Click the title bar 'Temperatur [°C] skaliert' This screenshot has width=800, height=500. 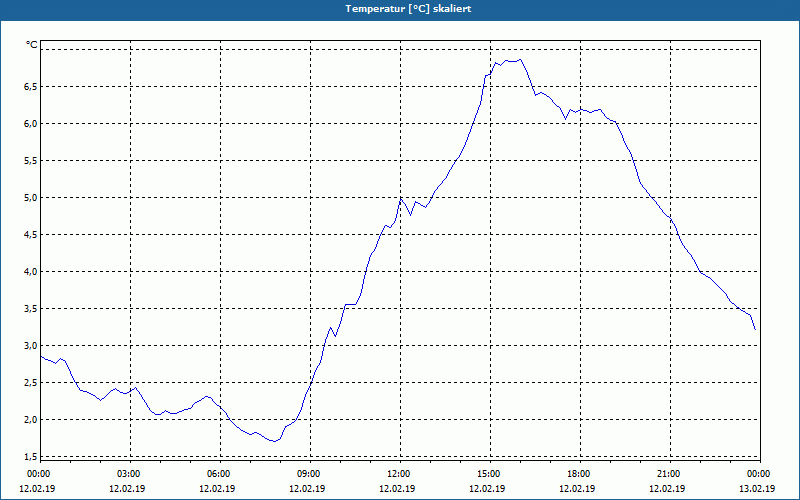(x=400, y=9)
